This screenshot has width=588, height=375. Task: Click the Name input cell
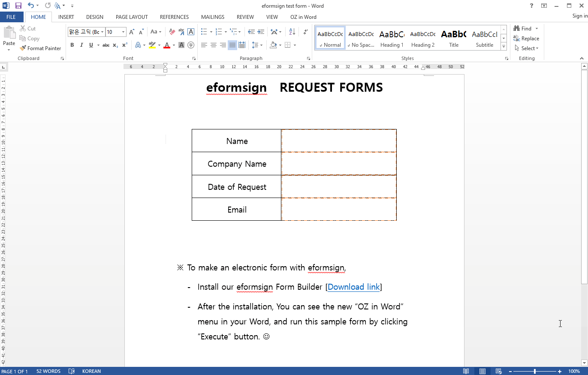click(x=339, y=141)
